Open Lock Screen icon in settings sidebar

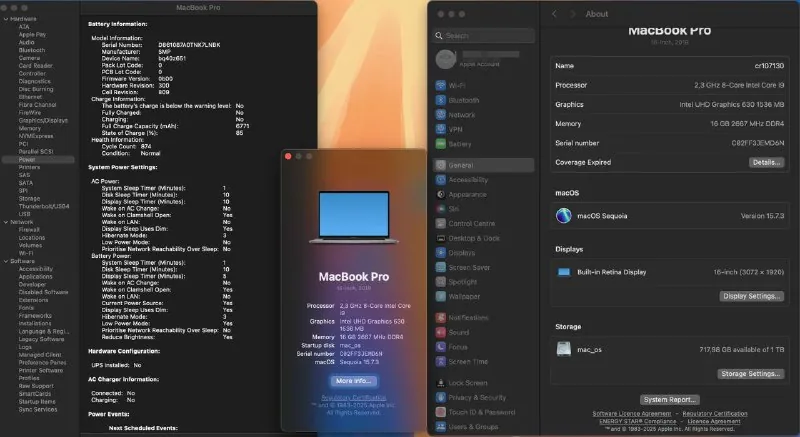(x=441, y=382)
